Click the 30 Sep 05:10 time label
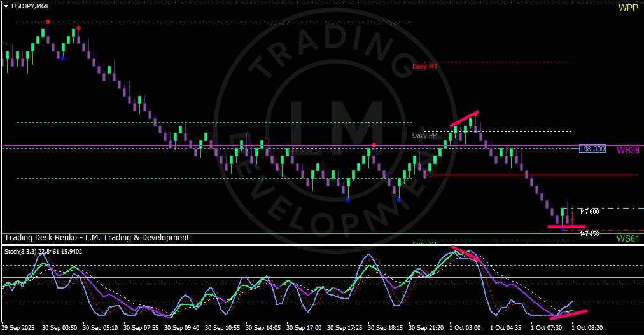This screenshot has height=335, width=644. tap(100, 328)
